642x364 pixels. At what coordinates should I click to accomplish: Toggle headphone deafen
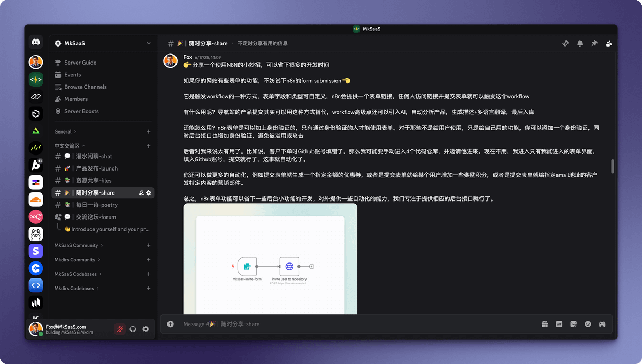[x=133, y=329]
